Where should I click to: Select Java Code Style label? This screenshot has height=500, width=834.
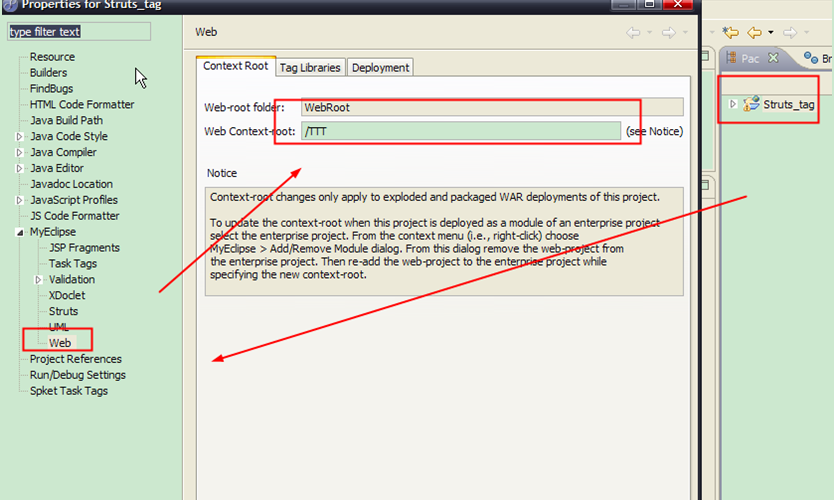pos(69,136)
